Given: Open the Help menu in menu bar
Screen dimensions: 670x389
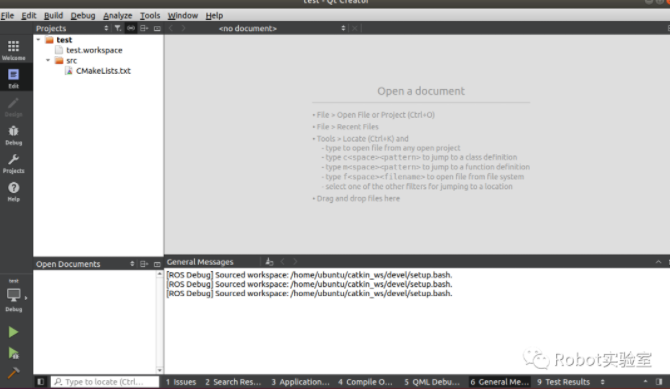Looking at the screenshot, I should click(x=214, y=15).
